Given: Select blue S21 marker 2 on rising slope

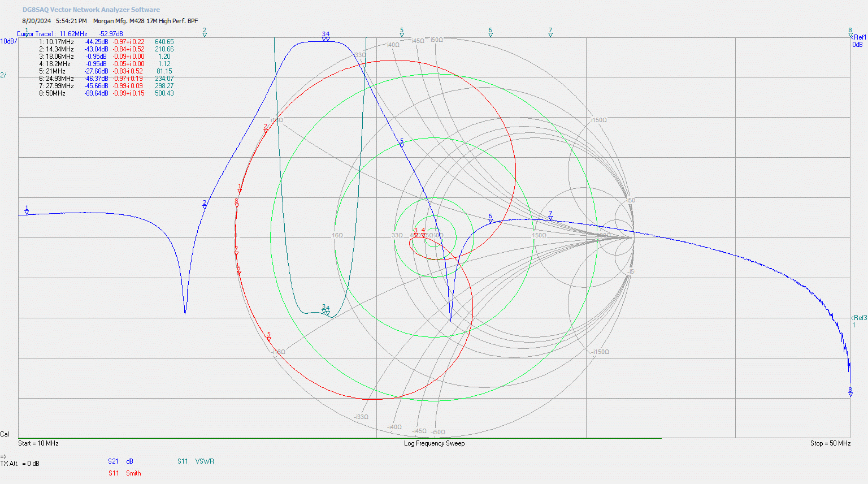Looking at the screenshot, I should (x=205, y=205).
